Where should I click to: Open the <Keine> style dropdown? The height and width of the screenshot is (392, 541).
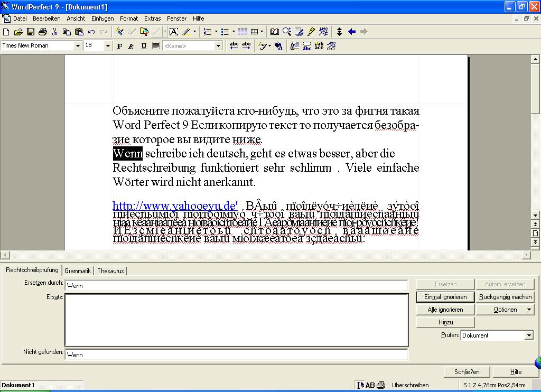point(218,46)
